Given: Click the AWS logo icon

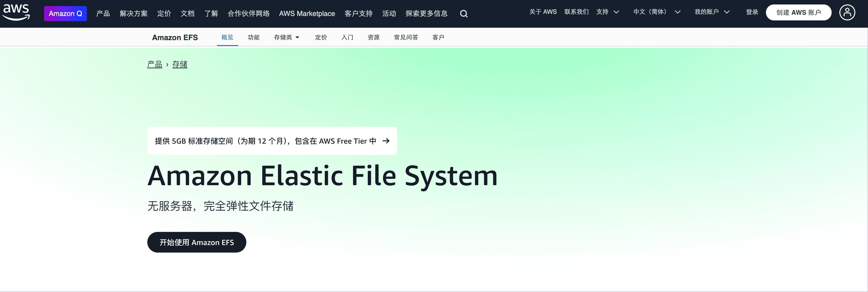Looking at the screenshot, I should (x=16, y=13).
